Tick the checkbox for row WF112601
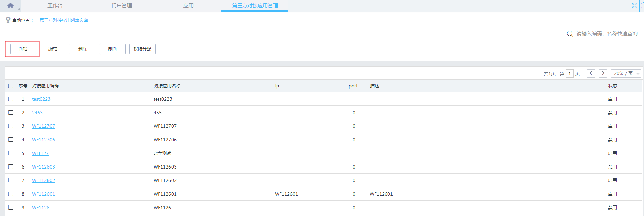The image size is (644, 216). click(x=11, y=194)
